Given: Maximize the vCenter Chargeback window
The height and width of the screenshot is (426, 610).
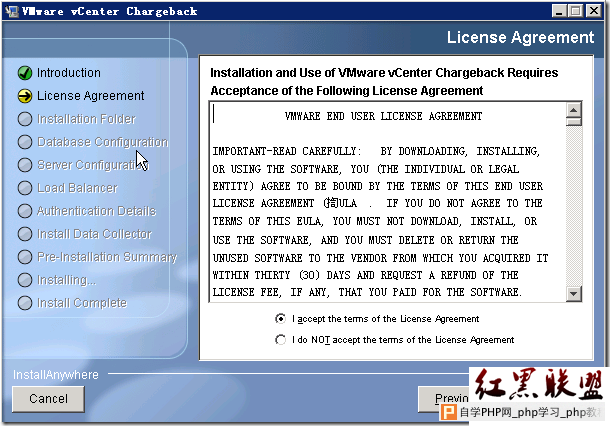Looking at the screenshot, I should pyautogui.click(x=575, y=11).
